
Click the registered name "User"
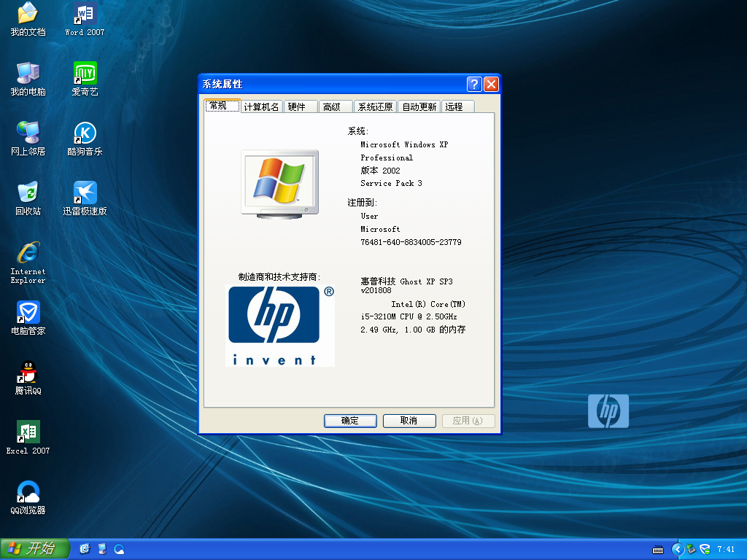coord(369,216)
